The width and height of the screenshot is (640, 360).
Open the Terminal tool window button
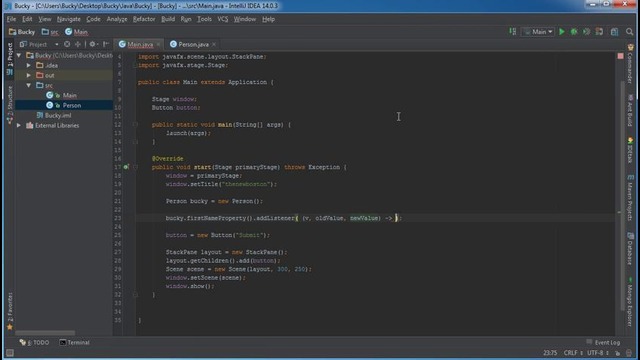click(74, 342)
